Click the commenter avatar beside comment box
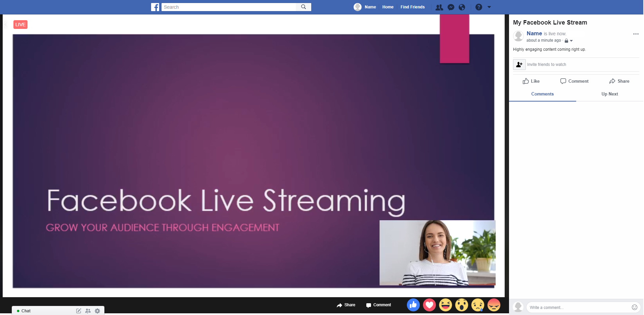 pos(518,307)
